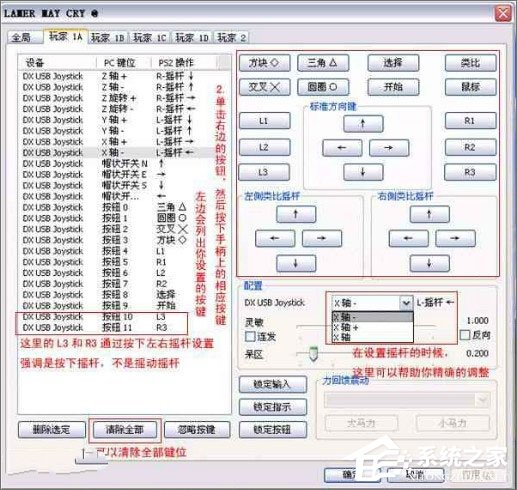Screen dimensions: 517x490
Task: Expand the X 轴 axis dropdown arrow
Action: point(406,303)
